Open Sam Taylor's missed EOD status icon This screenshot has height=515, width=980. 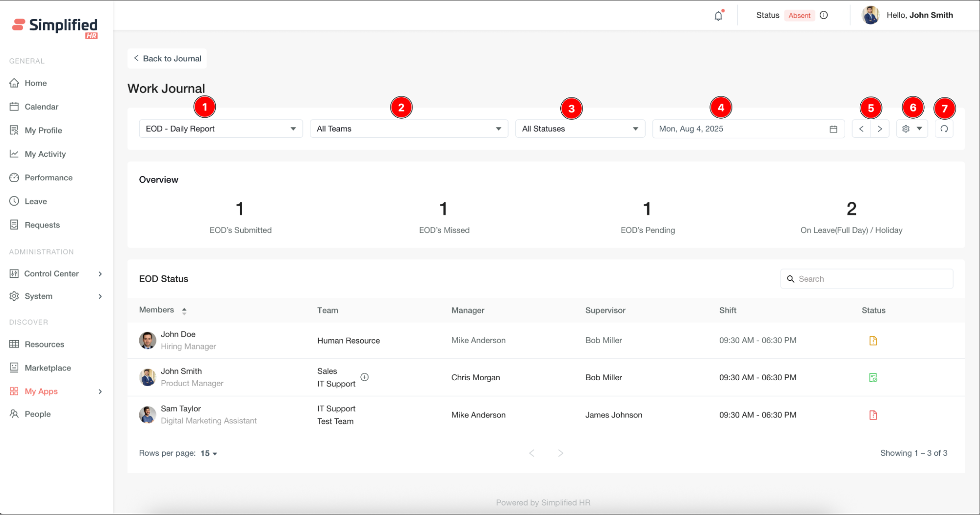click(873, 415)
